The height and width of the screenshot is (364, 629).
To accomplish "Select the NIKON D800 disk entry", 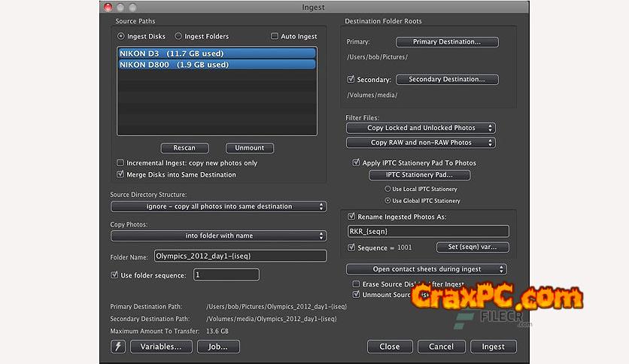I will (216, 65).
